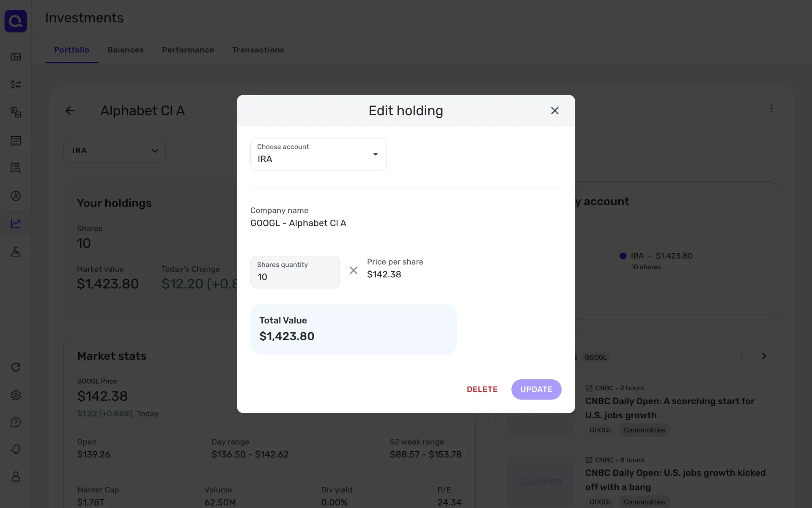Open the user profile sidebar icon
The height and width of the screenshot is (508, 812).
16,477
